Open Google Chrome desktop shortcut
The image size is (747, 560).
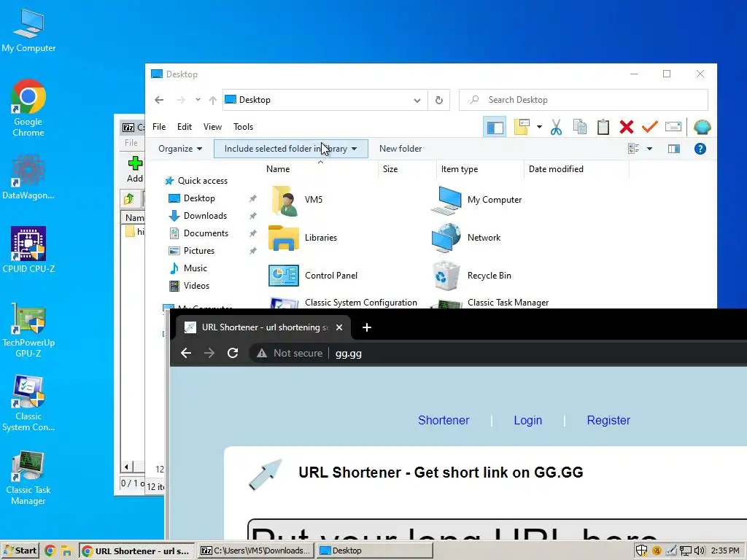point(28,108)
